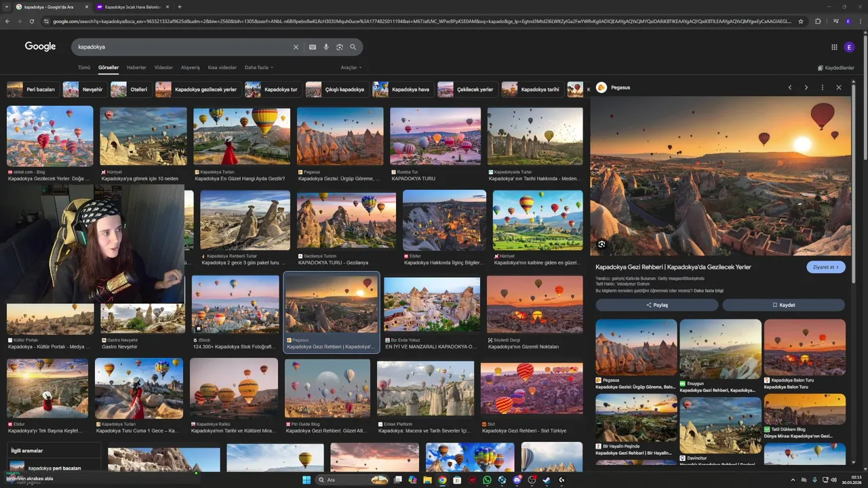Image resolution: width=868 pixels, height=488 pixels.
Task: Select the Nevşehir filter chip
Action: point(84,89)
